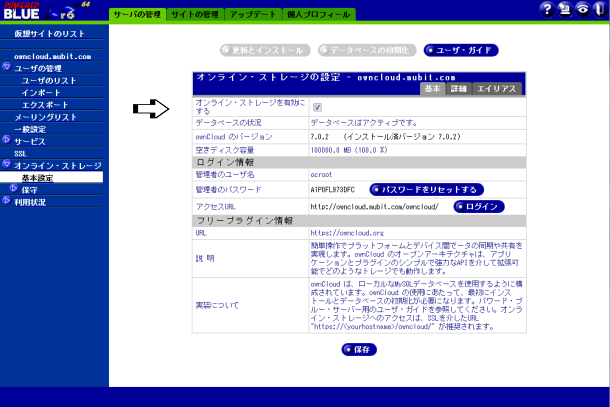Open エクスポート sidebar item
The width and height of the screenshot is (610, 407).
(45, 105)
